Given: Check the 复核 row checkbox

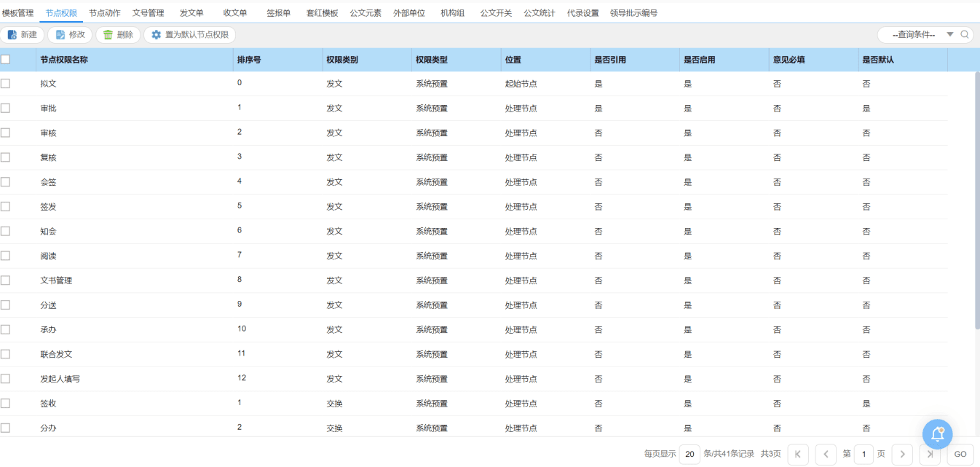Looking at the screenshot, I should coord(5,157).
